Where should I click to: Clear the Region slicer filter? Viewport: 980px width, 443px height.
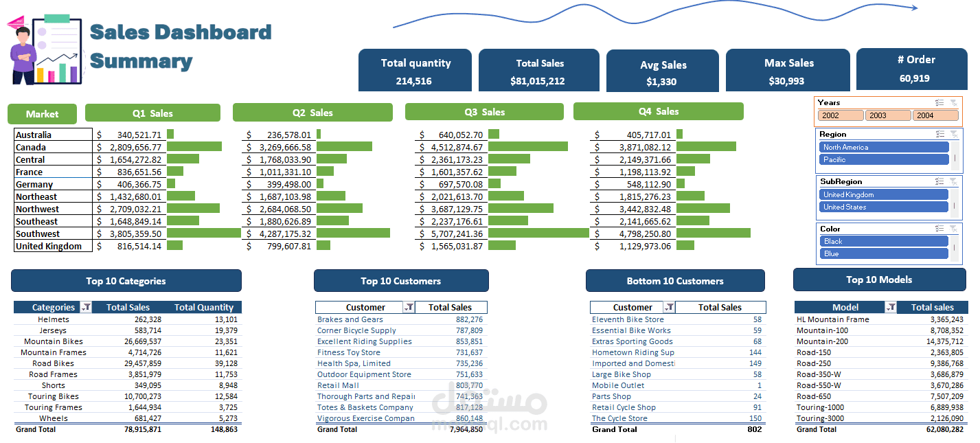point(954,134)
